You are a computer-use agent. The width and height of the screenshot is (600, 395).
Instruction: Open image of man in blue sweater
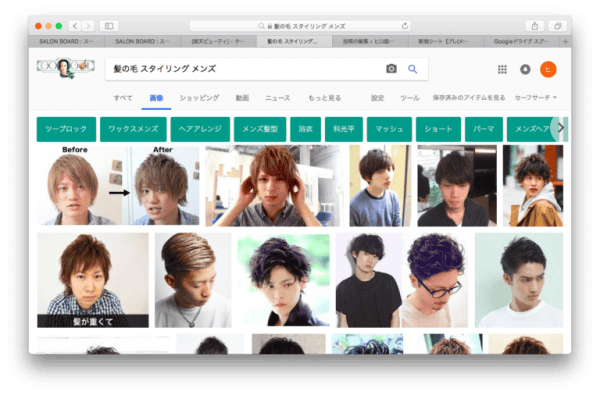point(380,186)
